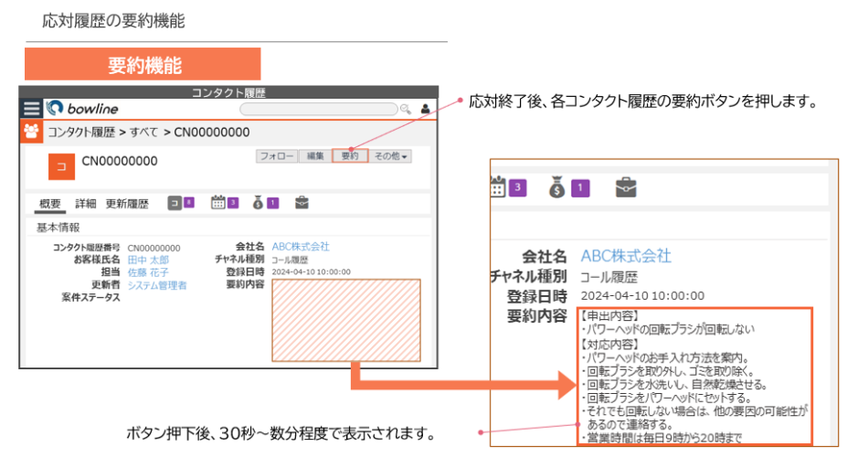Screen dimensions: 868x468
Task: Switch to the 概要 tab
Action: click(50, 204)
